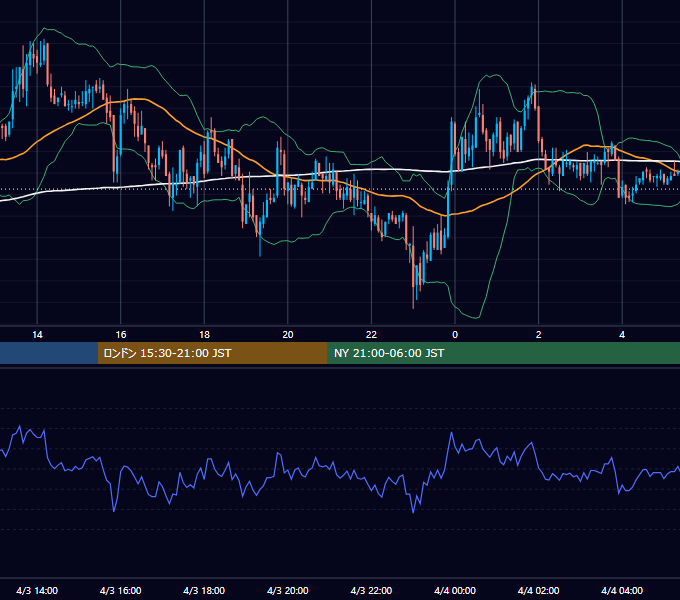
Task: Click the 18 hour axis label
Action: click(204, 335)
